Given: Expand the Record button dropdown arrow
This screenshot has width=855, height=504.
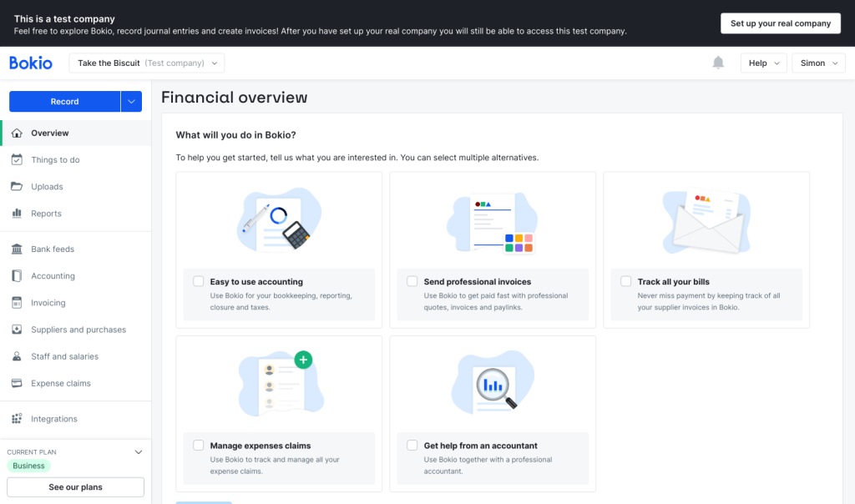Looking at the screenshot, I should pos(132,101).
